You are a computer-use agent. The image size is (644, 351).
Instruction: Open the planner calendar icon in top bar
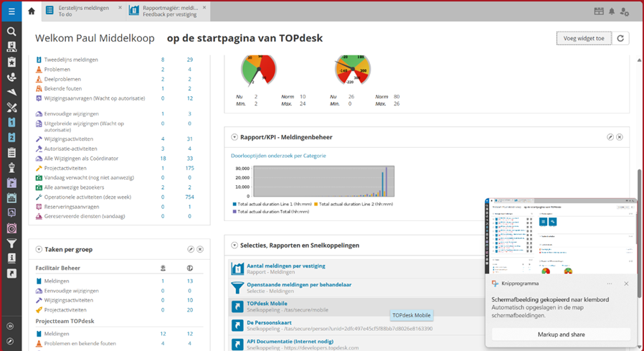click(599, 11)
